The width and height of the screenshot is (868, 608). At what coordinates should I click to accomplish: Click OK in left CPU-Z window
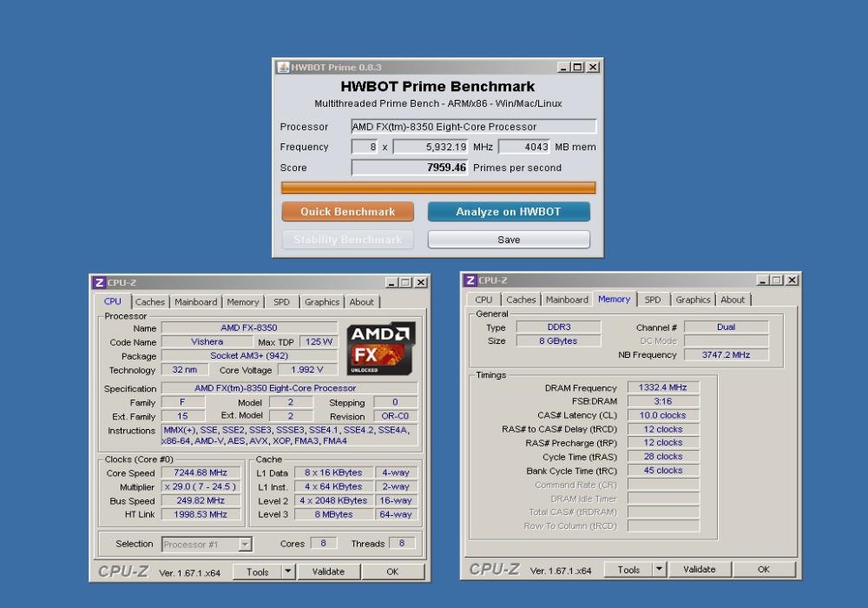[392, 572]
